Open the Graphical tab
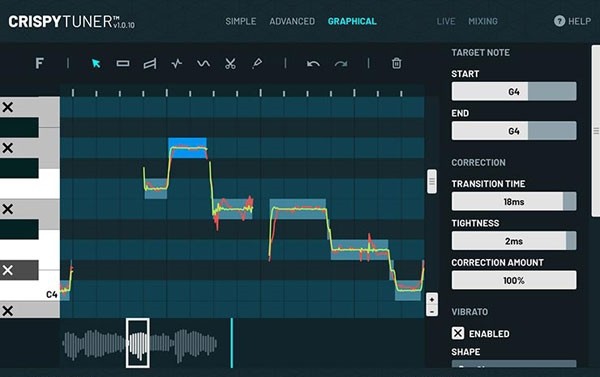The height and width of the screenshot is (377, 600). tap(352, 21)
